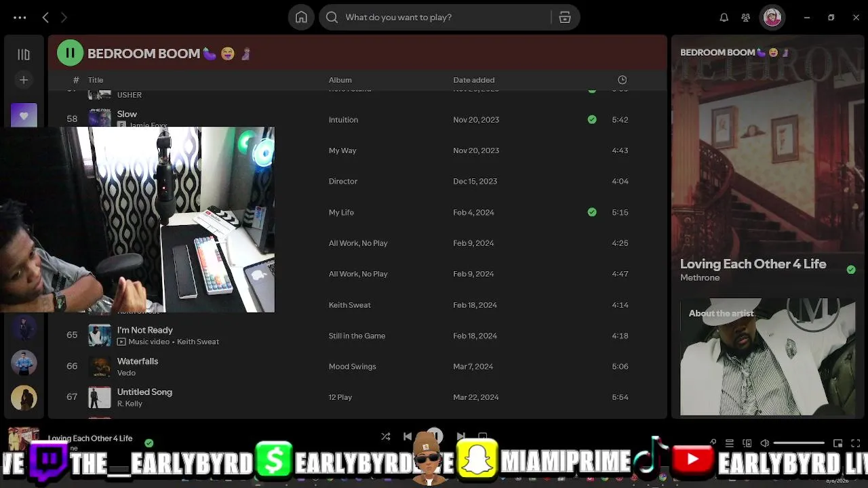This screenshot has width=868, height=488.
Task: Open the My Way album
Action: [342, 150]
